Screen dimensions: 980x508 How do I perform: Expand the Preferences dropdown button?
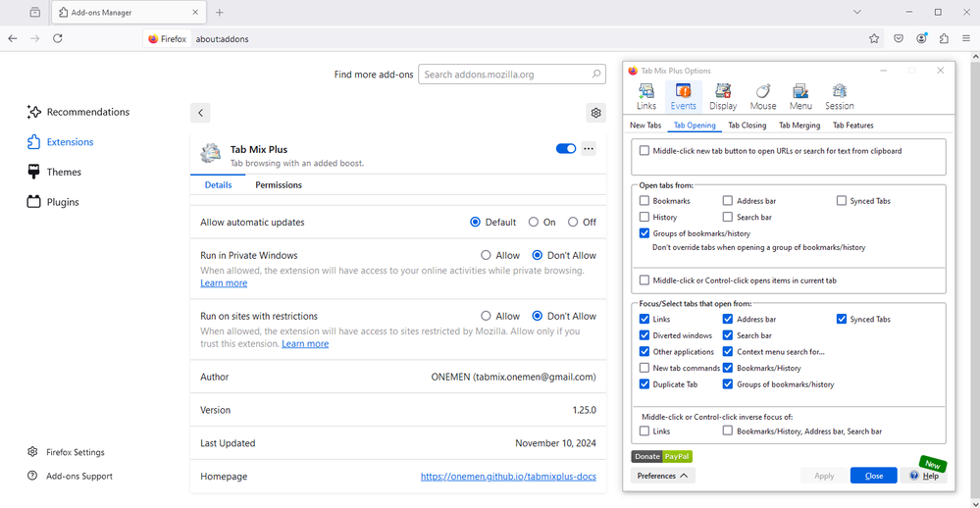[x=664, y=476]
